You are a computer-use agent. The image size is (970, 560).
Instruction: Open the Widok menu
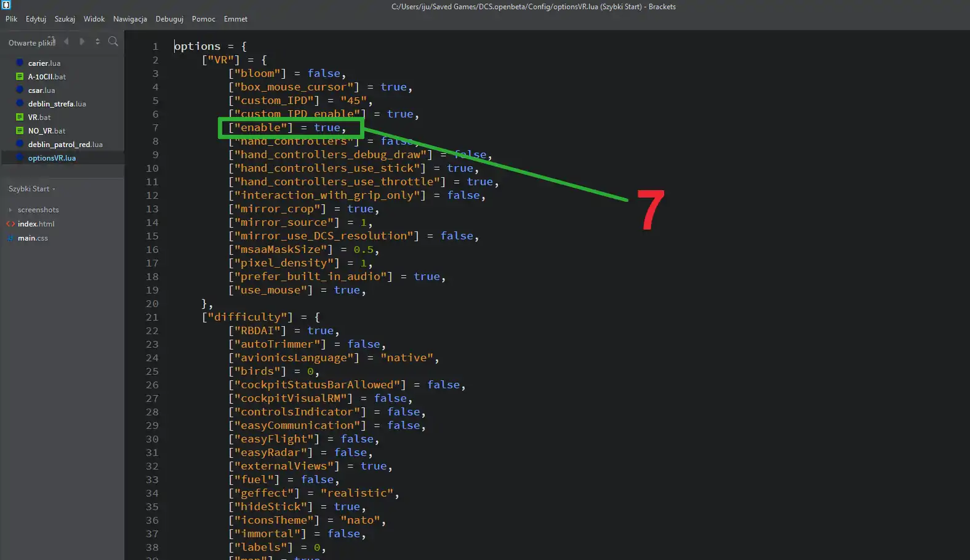point(94,19)
